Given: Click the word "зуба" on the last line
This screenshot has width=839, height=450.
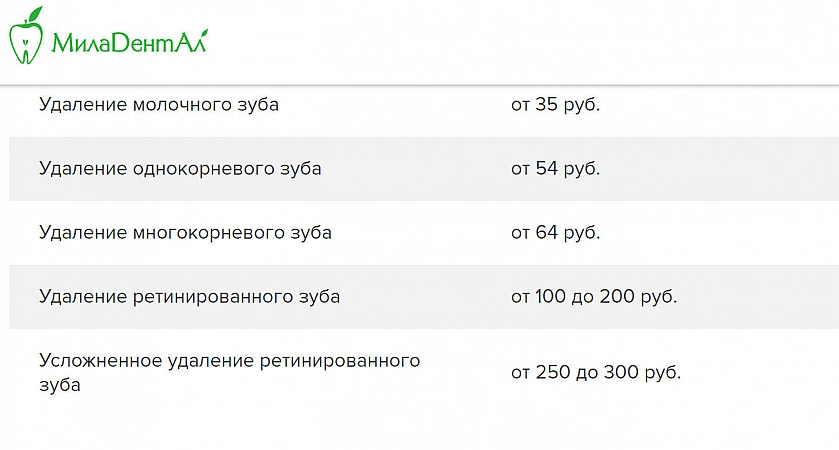Looking at the screenshot, I should click(59, 383).
